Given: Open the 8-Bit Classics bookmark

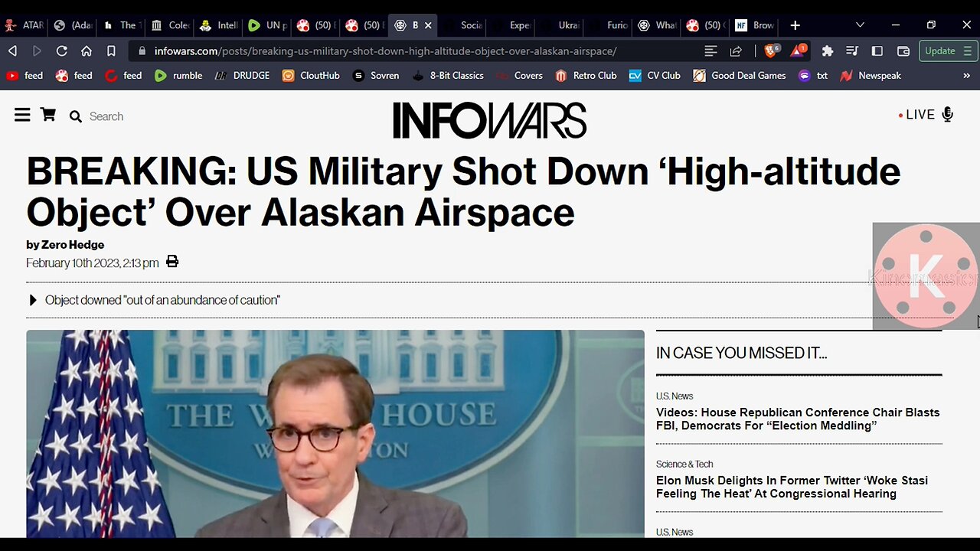Looking at the screenshot, I should pyautogui.click(x=448, y=76).
